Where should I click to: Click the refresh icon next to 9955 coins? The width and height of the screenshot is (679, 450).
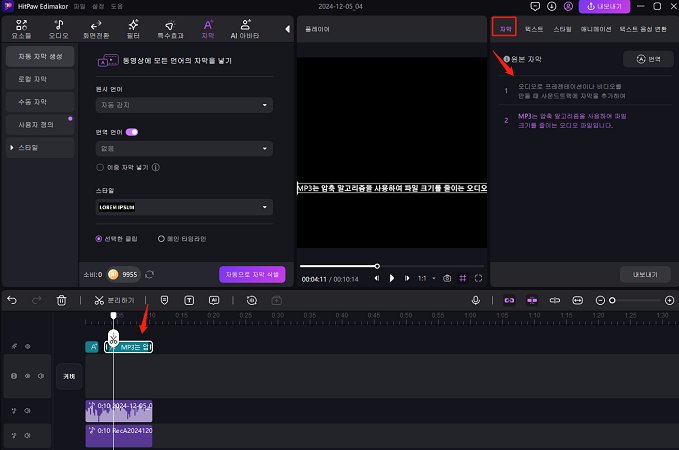(x=150, y=274)
